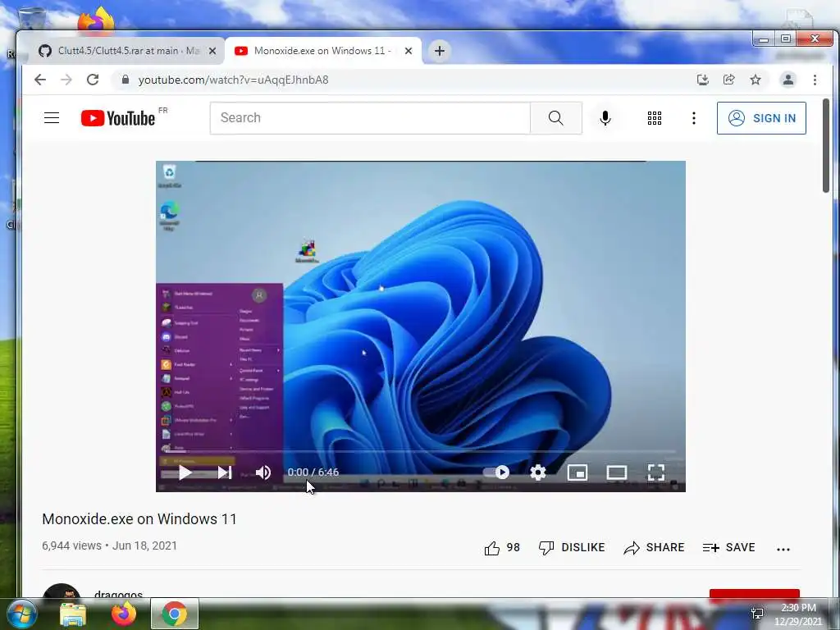This screenshot has height=630, width=840.
Task: Click the DISLIKE button
Action: click(572, 547)
